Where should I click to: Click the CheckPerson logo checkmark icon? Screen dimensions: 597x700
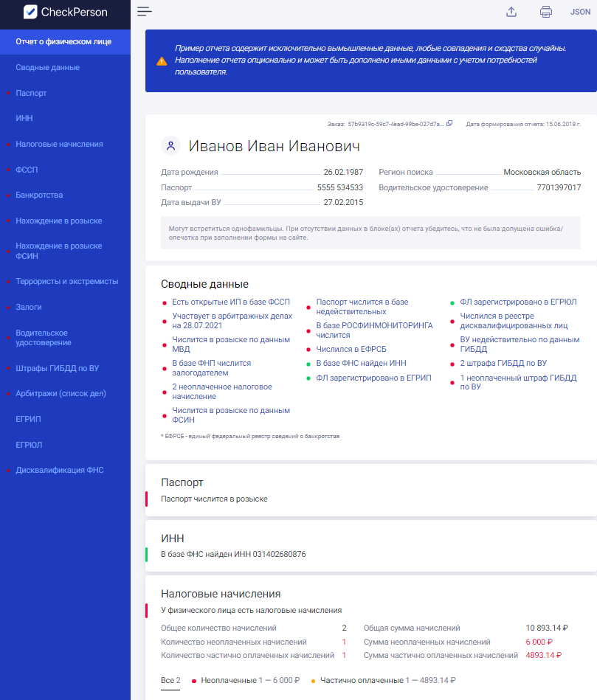(30, 12)
